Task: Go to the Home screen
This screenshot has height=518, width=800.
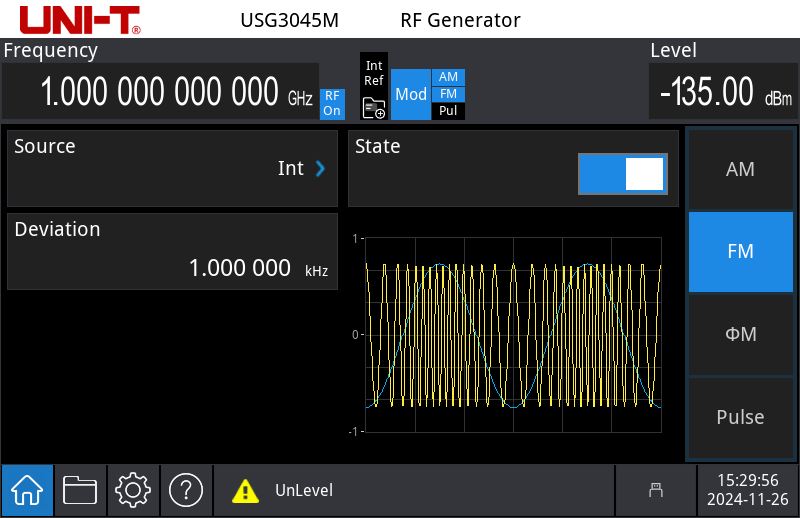Action: 27,490
